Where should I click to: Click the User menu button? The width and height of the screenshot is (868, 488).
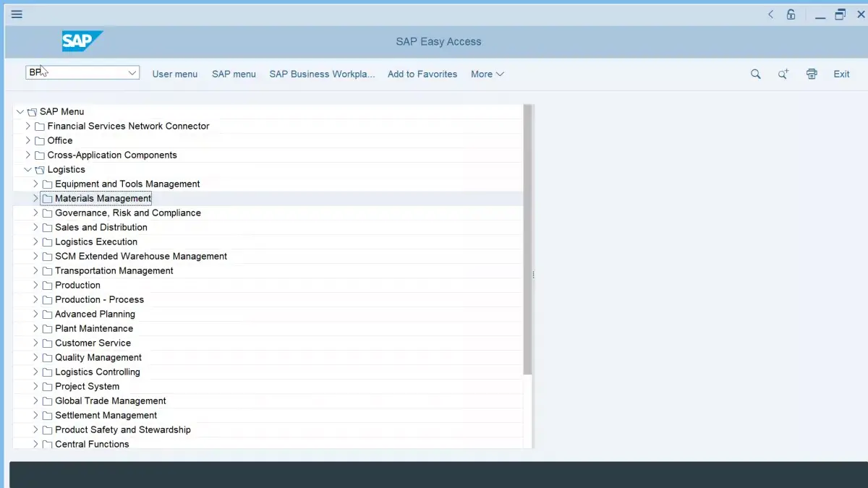tap(175, 74)
